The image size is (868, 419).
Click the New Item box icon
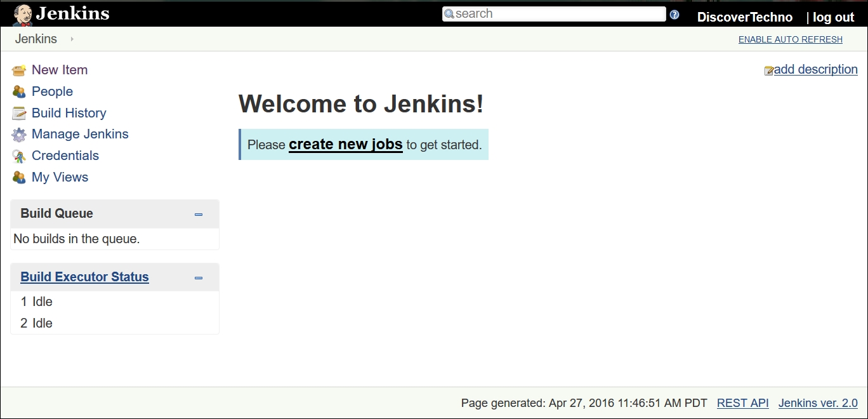(19, 70)
